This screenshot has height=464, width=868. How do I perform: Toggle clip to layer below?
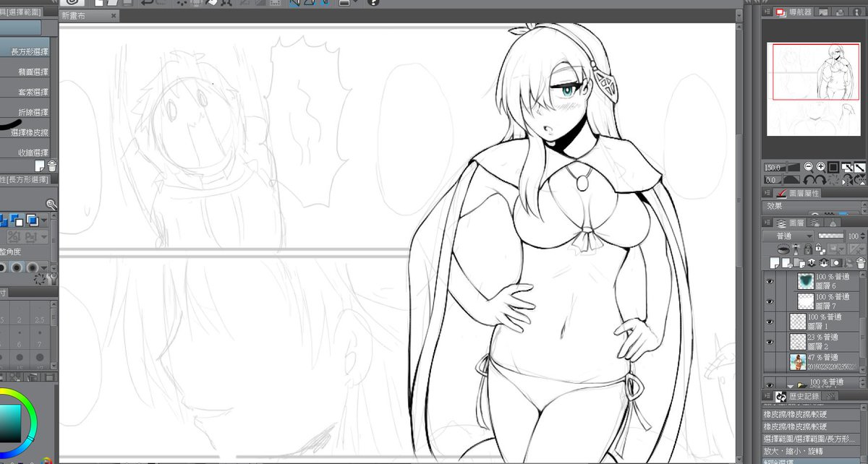tap(785, 248)
